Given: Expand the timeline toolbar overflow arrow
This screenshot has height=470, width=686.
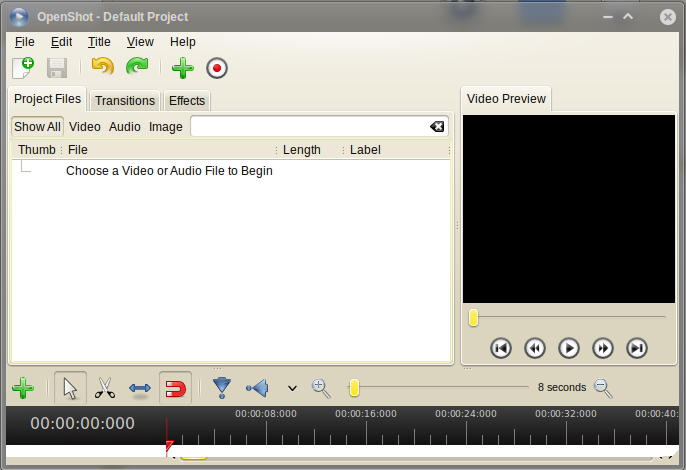Looking at the screenshot, I should [292, 388].
